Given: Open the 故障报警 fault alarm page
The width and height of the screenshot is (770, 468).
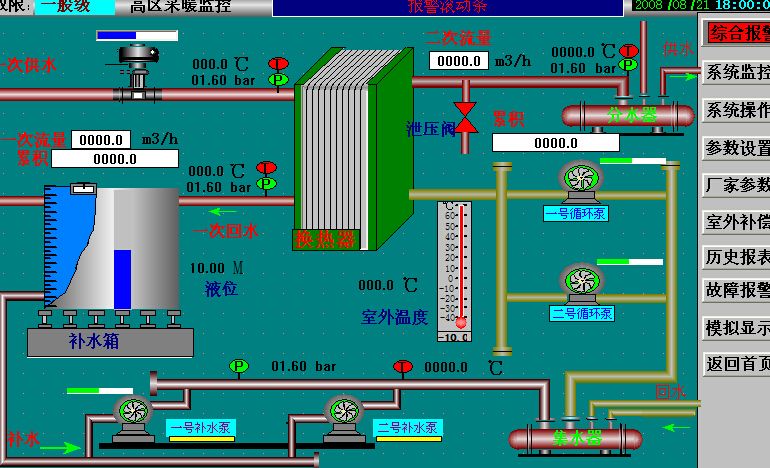Looking at the screenshot, I should coord(738,290).
